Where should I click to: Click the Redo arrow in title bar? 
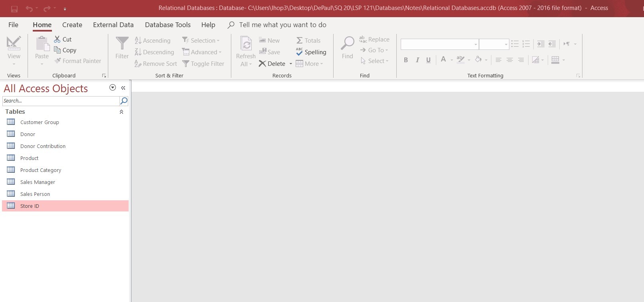coord(47,8)
